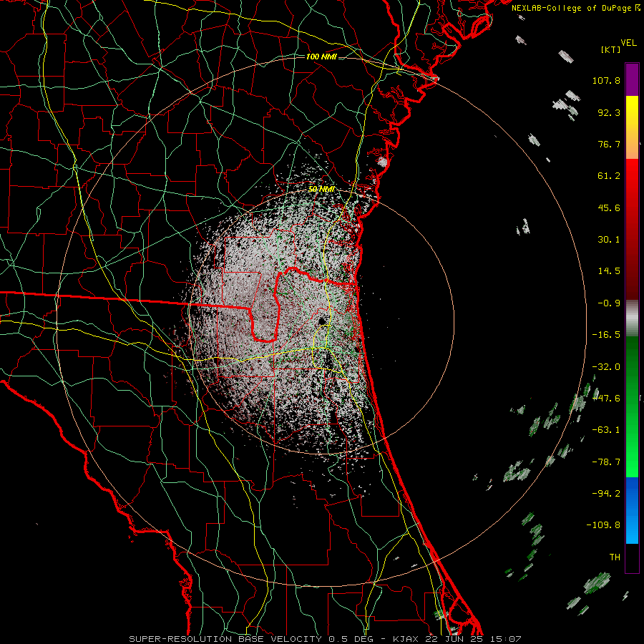Click the -63.1 velocity scale value

coord(606,430)
